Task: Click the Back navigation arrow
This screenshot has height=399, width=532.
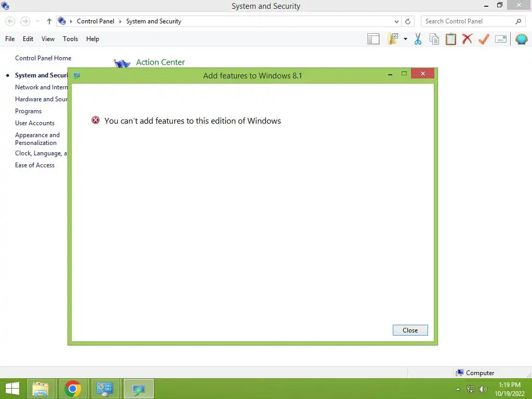Action: (10, 21)
